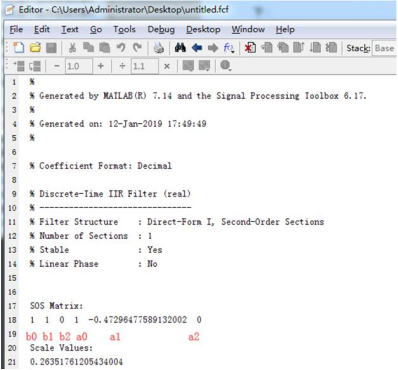Cut selection with scissors icon
This screenshot has width=398, height=370.
tap(72, 48)
